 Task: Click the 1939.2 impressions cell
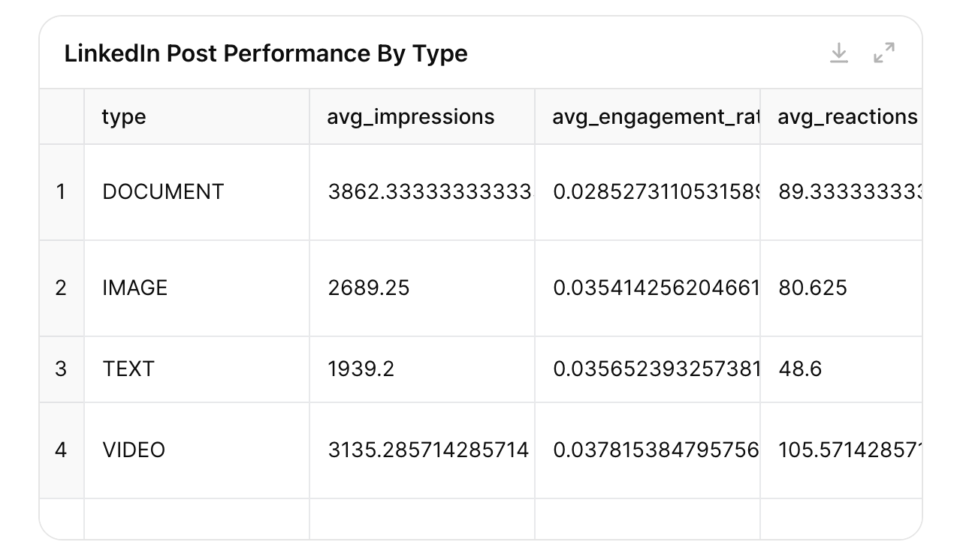pos(361,369)
